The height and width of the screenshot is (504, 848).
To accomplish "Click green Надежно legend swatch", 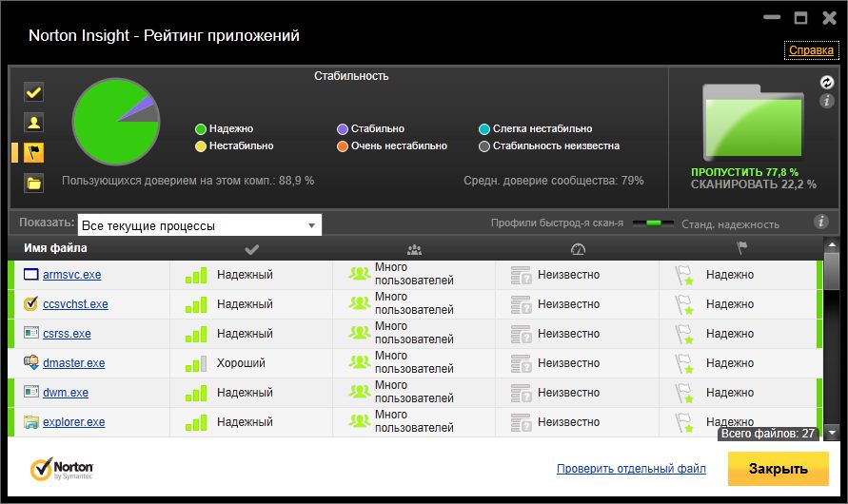I will pyautogui.click(x=201, y=129).
